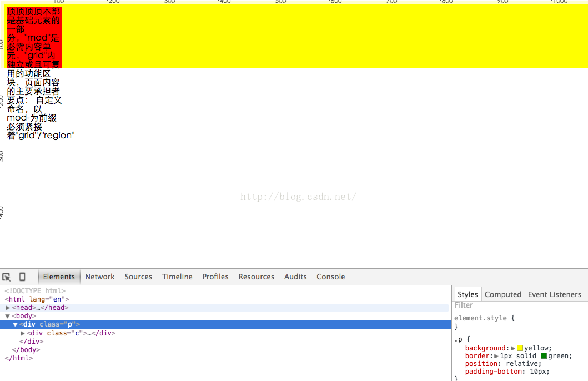Screen dimensions: 588x381
Task: Click the element.style rule block
Action: coord(520,322)
